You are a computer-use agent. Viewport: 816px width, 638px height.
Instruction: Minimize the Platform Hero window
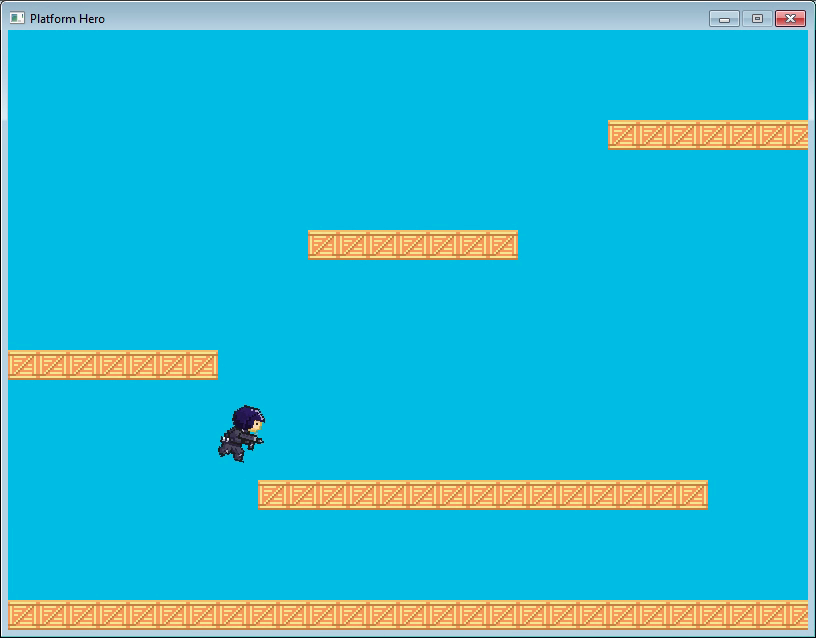point(724,19)
